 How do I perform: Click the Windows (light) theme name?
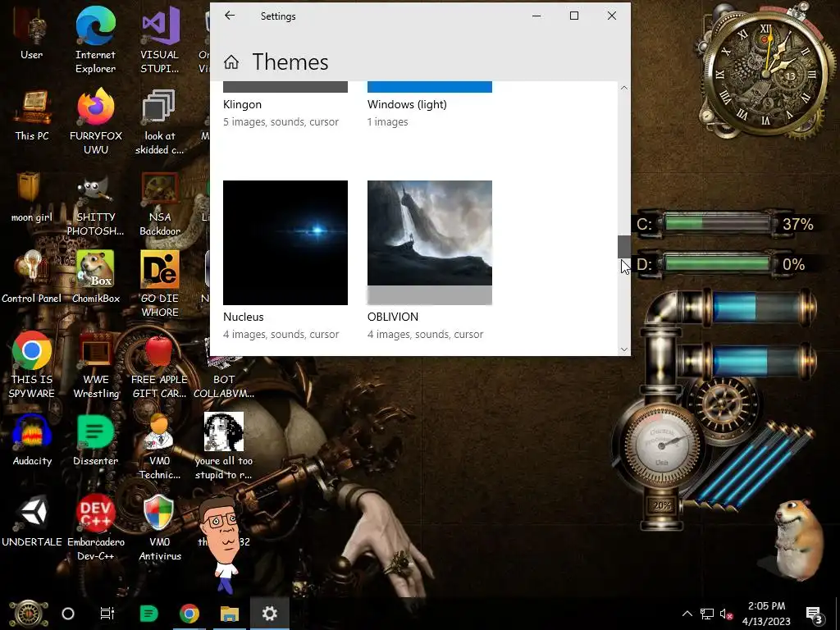click(x=407, y=104)
